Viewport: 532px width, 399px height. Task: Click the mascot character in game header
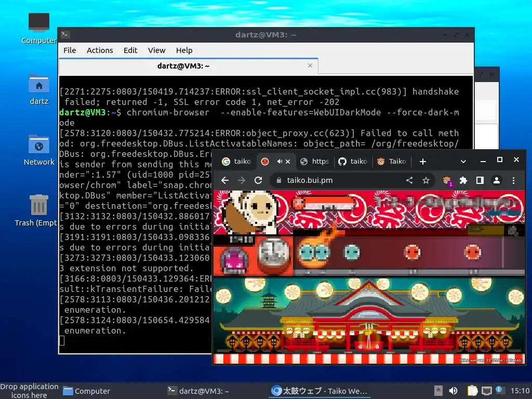point(250,212)
